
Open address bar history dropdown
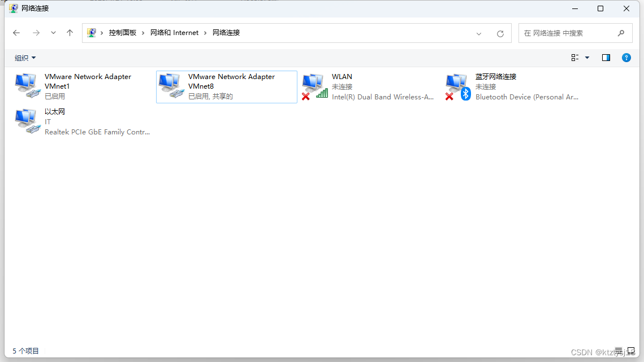pyautogui.click(x=479, y=34)
